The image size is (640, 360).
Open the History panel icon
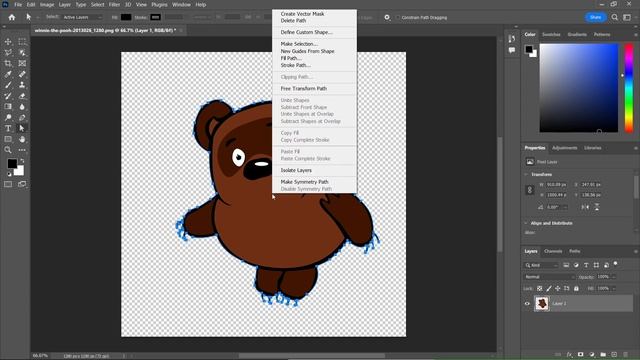tap(512, 39)
